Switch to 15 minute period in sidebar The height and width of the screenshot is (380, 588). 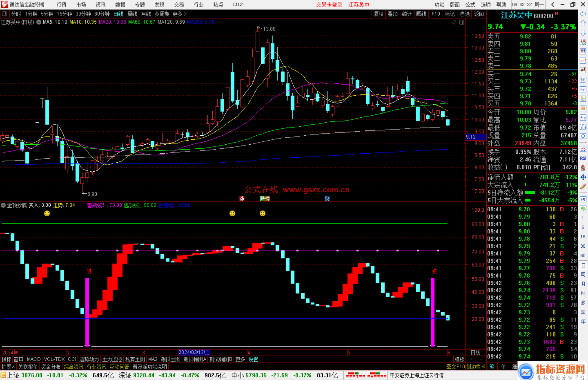pyautogui.click(x=583, y=237)
